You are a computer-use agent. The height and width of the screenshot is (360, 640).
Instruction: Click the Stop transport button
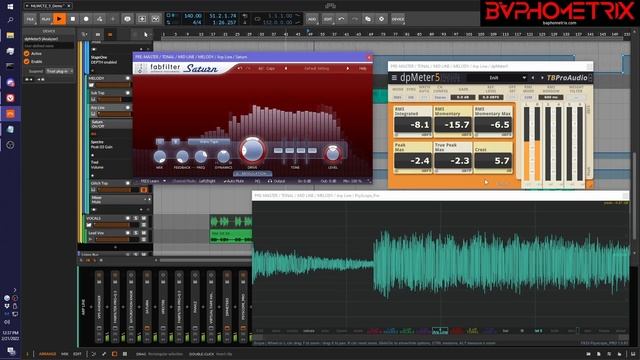[x=73, y=19]
